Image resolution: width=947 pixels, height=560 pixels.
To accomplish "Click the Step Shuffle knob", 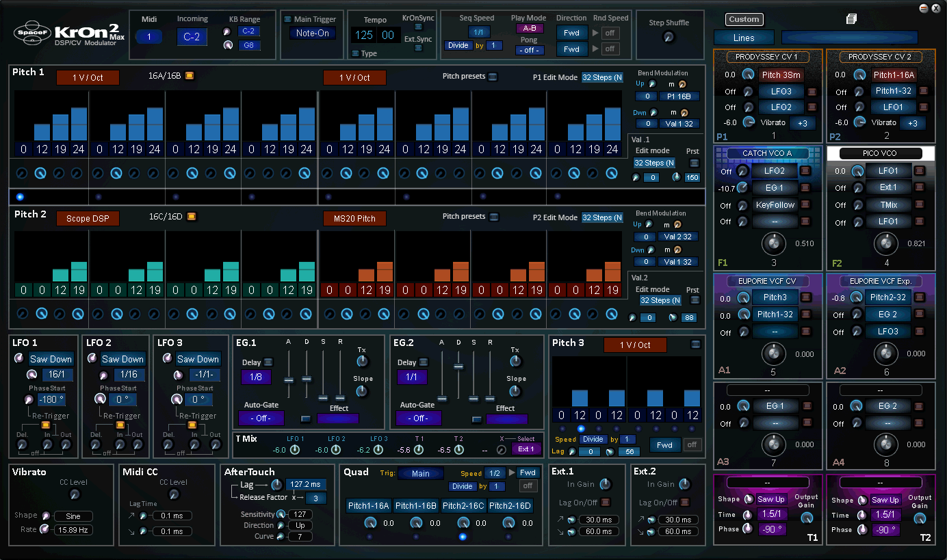I will (x=669, y=37).
